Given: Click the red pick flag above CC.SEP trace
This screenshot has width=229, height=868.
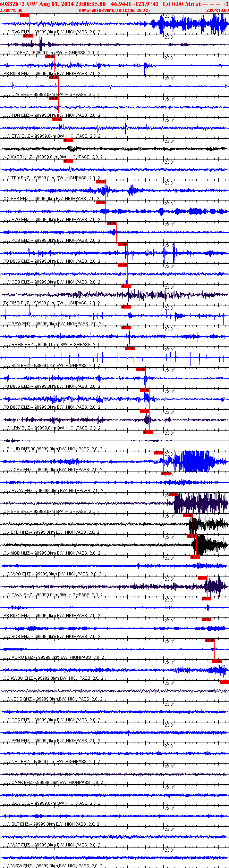Looking at the screenshot, I should click(x=101, y=182).
